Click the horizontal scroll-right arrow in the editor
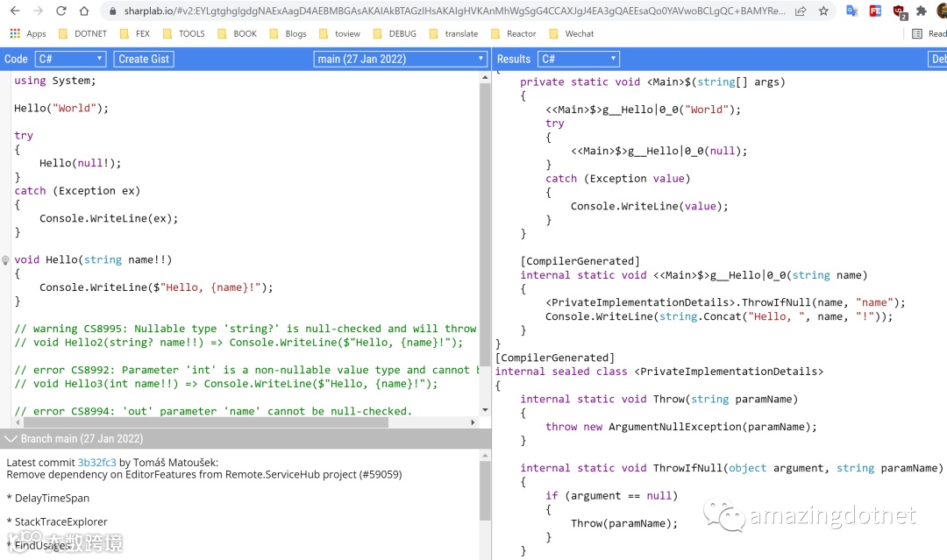947x560 pixels. point(473,422)
